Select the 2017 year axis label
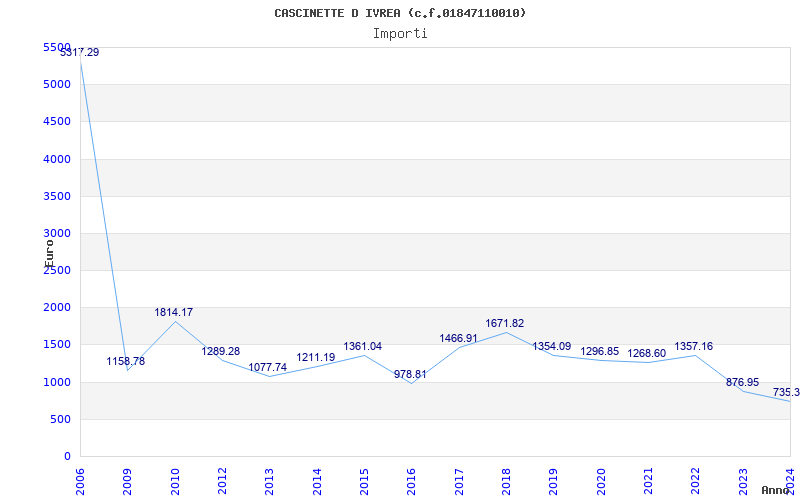 click(x=459, y=482)
